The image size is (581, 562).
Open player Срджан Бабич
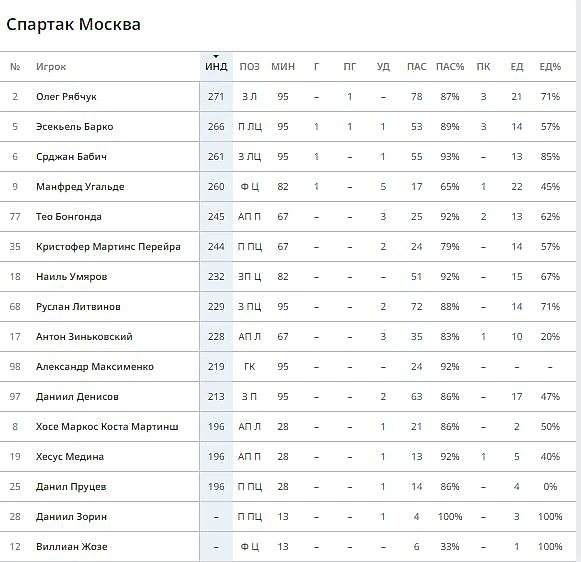[x=71, y=157]
